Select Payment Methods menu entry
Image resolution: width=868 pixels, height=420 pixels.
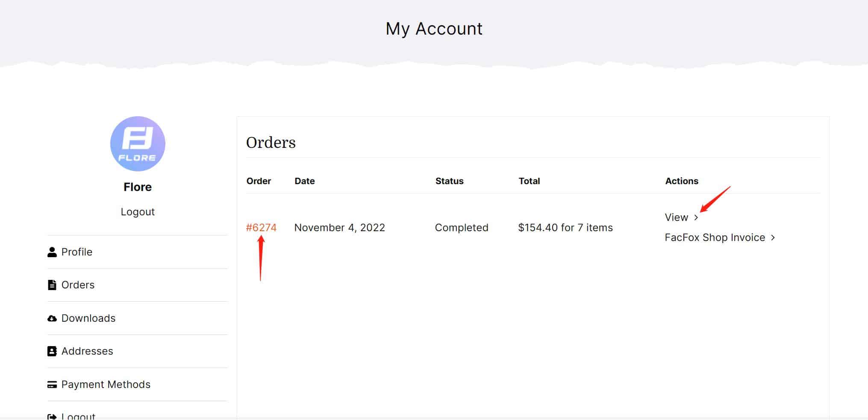pos(106,385)
